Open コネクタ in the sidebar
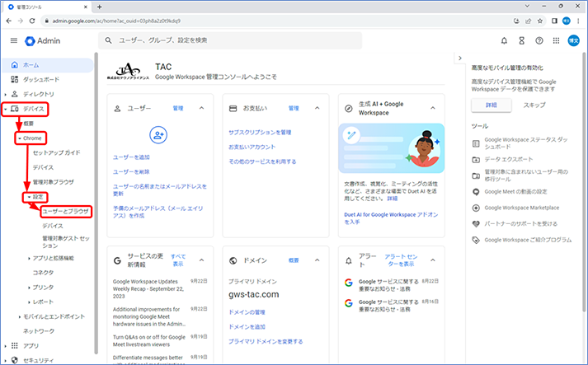 tap(43, 273)
